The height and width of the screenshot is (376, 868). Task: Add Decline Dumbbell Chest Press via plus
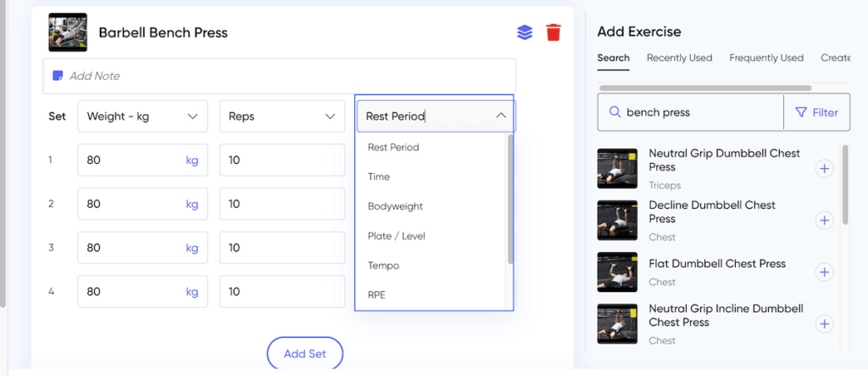824,221
